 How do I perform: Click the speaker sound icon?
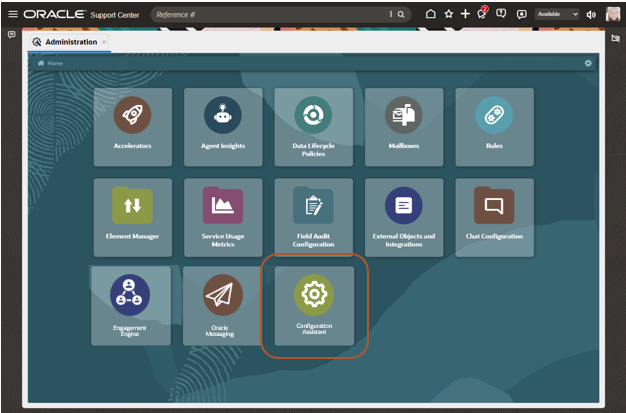[591, 15]
